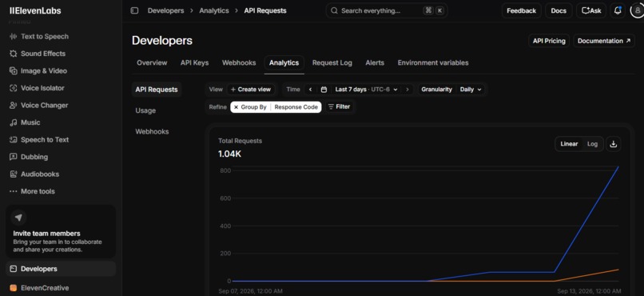
Task: Click the orange line end on chart
Action: (x=618, y=270)
